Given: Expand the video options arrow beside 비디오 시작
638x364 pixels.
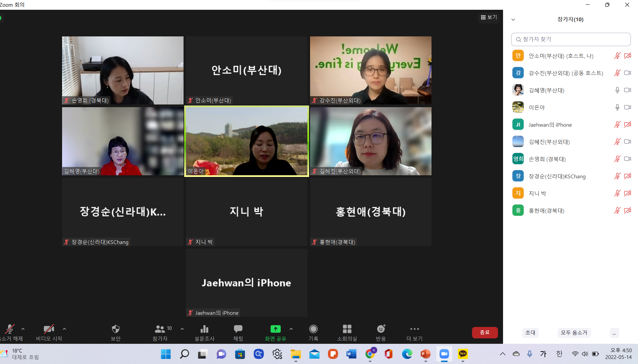Looking at the screenshot, I should point(64,329).
